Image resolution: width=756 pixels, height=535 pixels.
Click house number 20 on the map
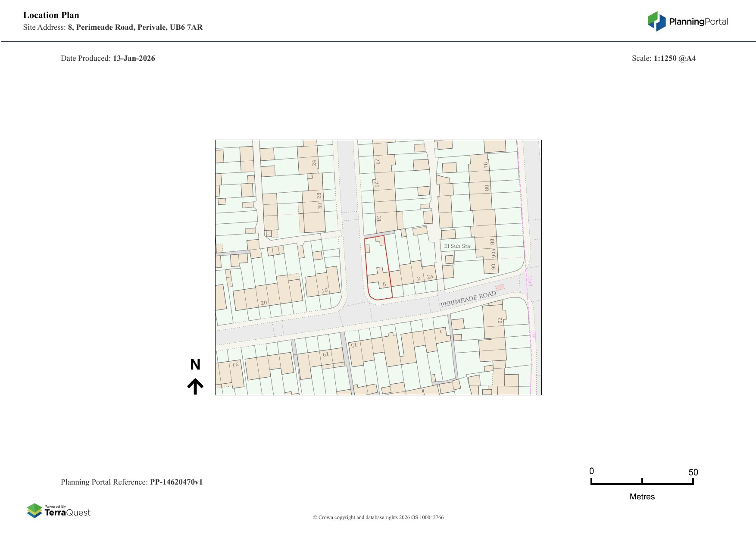264,303
